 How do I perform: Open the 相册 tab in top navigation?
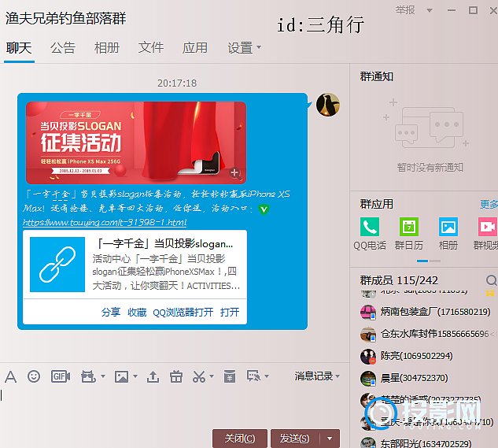pyautogui.click(x=107, y=48)
